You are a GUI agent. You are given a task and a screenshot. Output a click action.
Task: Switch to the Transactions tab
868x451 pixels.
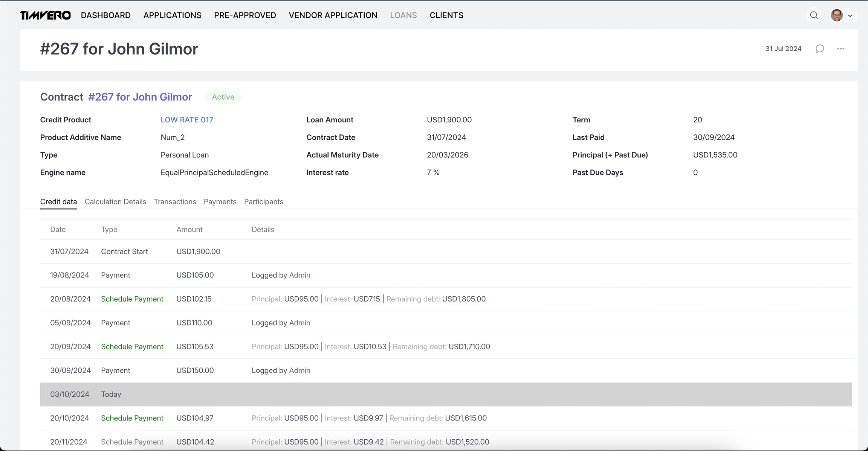tap(175, 202)
